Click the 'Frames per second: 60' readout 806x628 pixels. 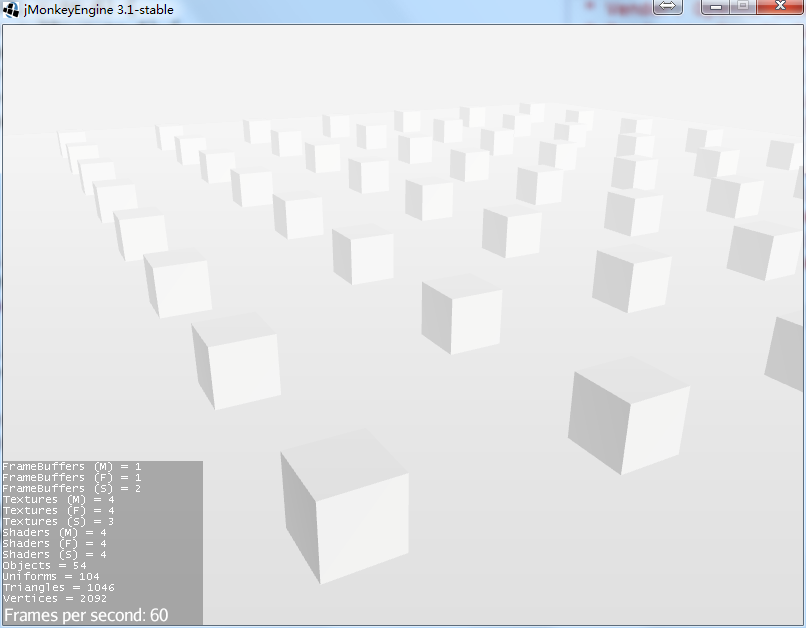pyautogui.click(x=86, y=615)
